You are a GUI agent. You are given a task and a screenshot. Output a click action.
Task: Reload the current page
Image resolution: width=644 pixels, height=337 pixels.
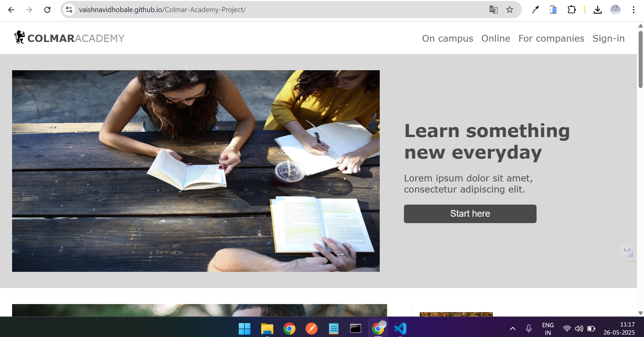pyautogui.click(x=47, y=10)
